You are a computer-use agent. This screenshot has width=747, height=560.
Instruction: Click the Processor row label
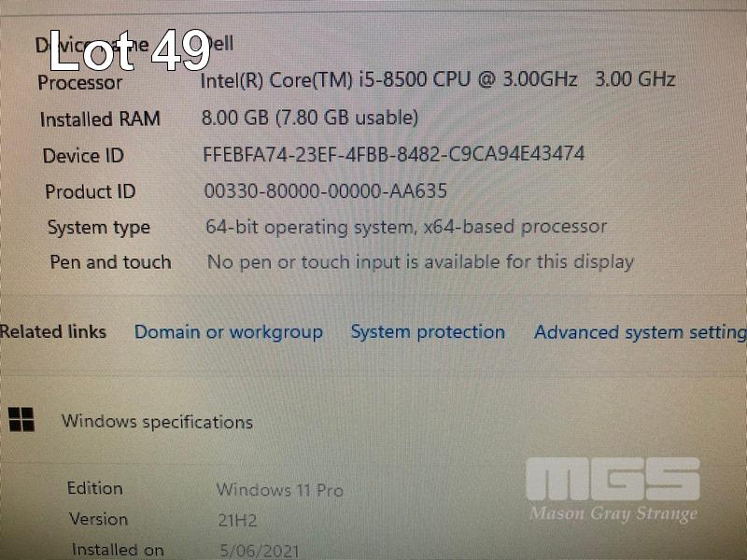(x=80, y=82)
